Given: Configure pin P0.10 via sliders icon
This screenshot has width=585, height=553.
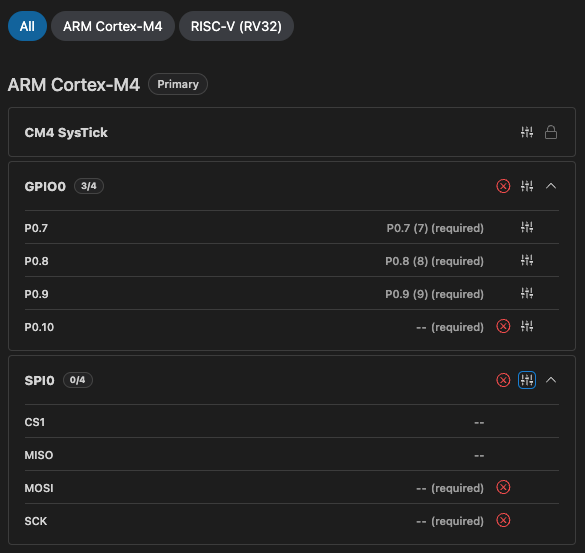Looking at the screenshot, I should click(x=527, y=326).
